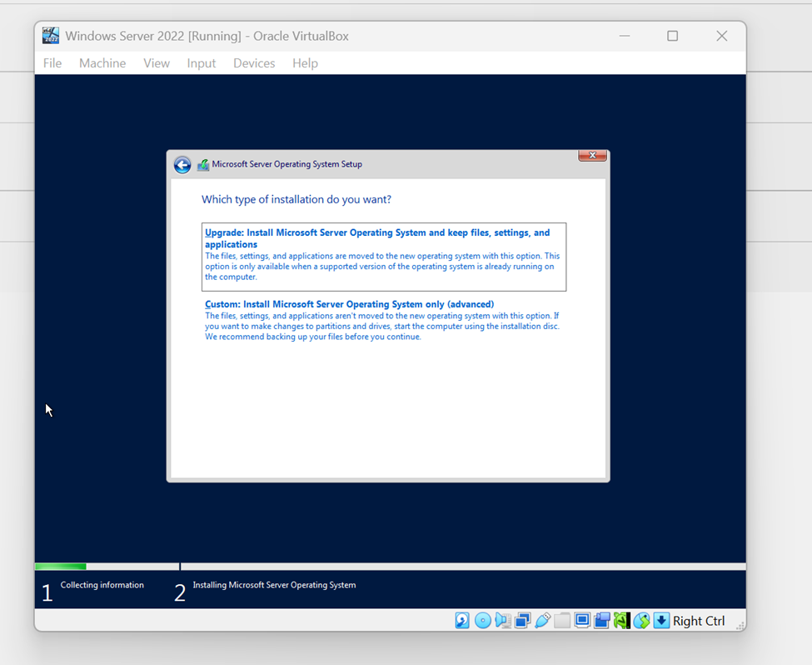The image size is (812, 665).
Task: Click the Custom option description text
Action: pyautogui.click(x=382, y=326)
